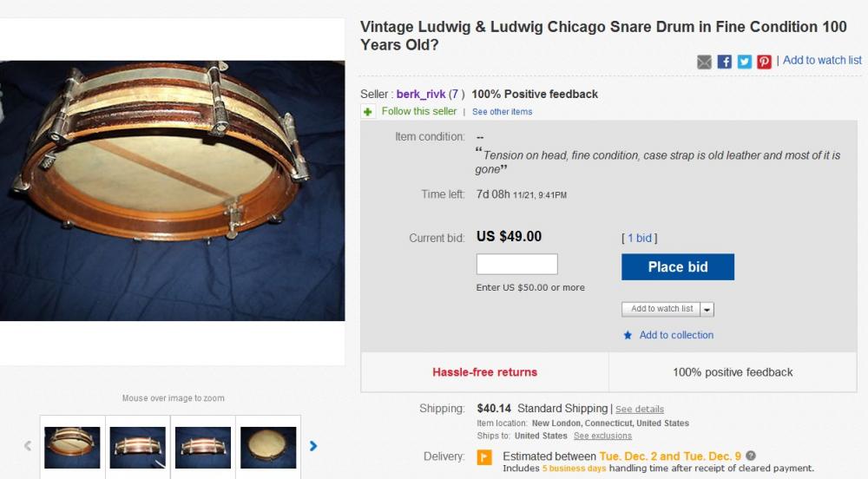
Task: Open the See other items link
Action: 503,112
